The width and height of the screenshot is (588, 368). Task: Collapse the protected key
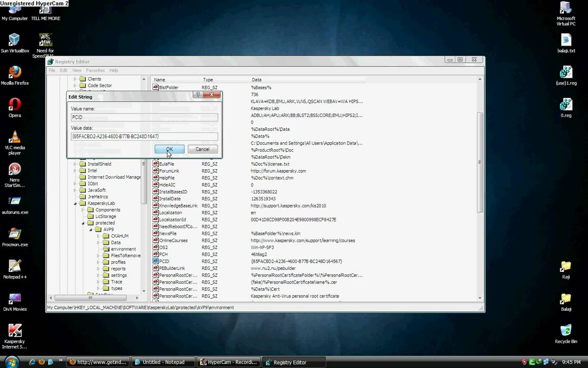83,223
